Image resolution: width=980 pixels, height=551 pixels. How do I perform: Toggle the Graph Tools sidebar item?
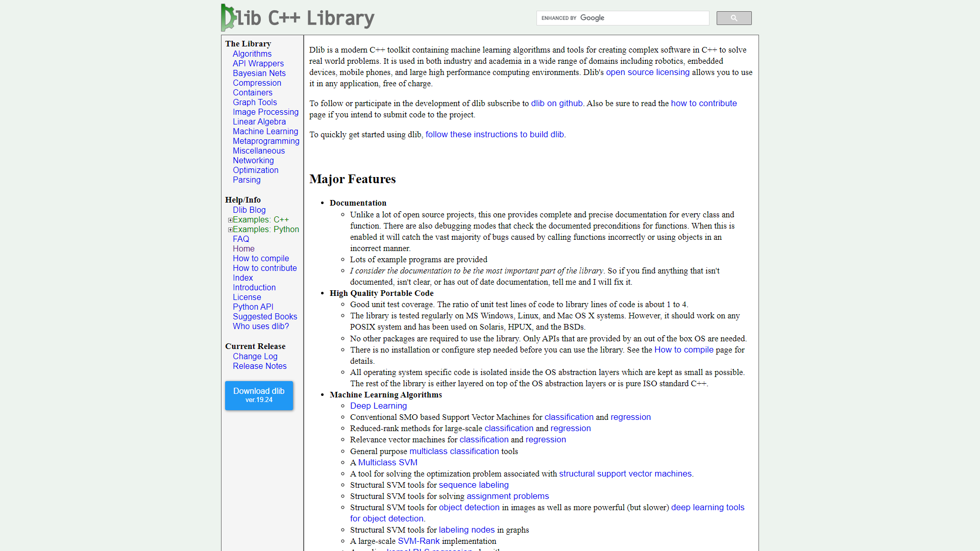(x=254, y=102)
